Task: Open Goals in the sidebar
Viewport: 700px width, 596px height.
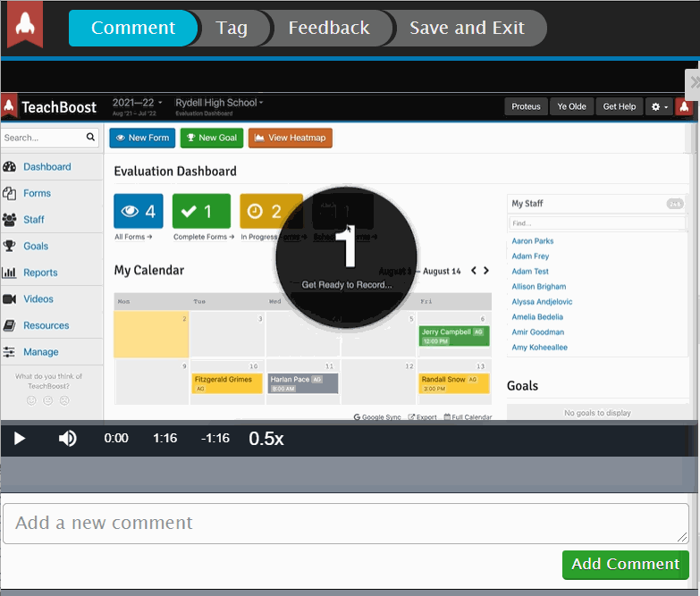Action: [x=36, y=246]
